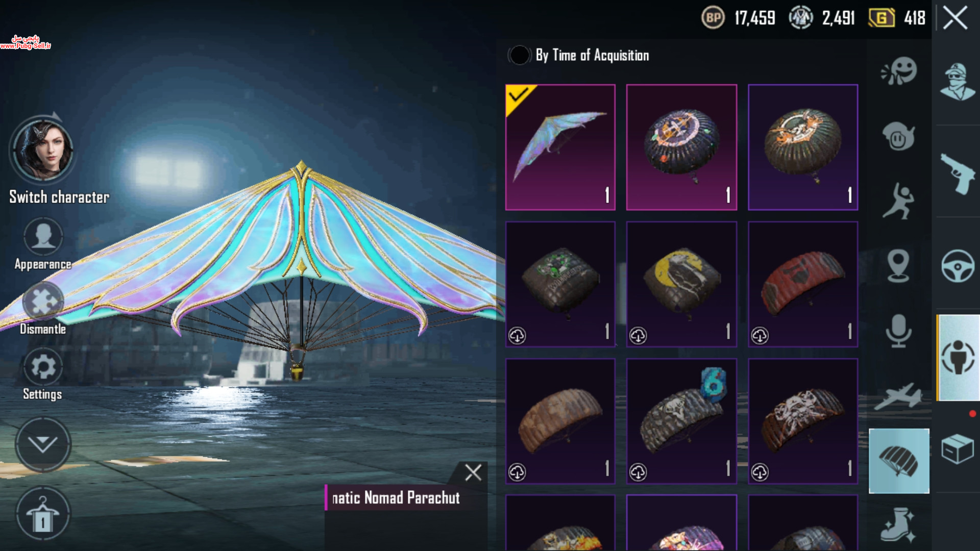980x551 pixels.
Task: Select the airplane skins category icon
Action: (x=899, y=396)
